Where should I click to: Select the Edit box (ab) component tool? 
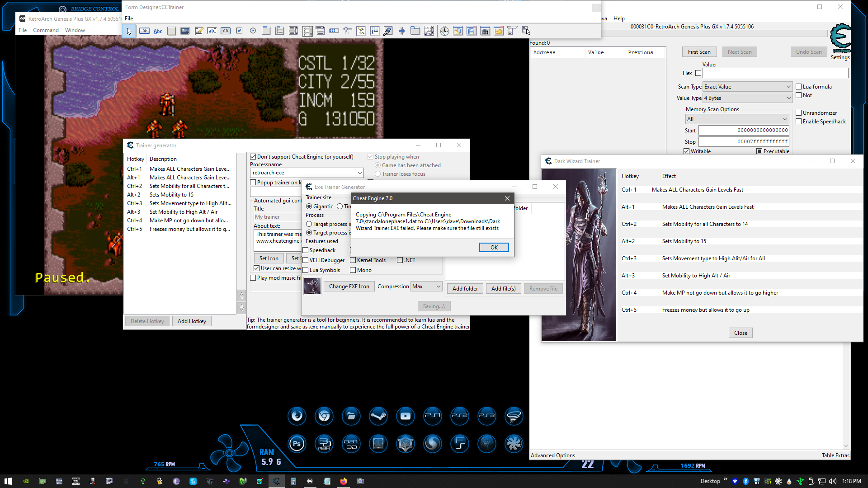point(212,31)
